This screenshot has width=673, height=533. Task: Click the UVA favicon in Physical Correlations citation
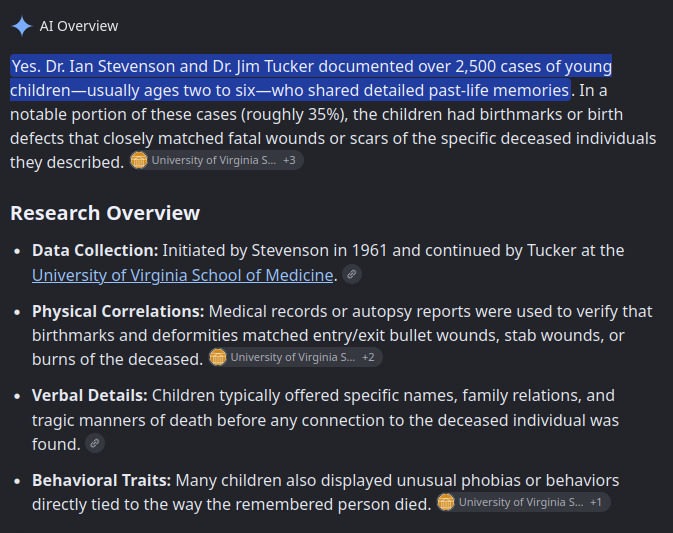pyautogui.click(x=218, y=357)
